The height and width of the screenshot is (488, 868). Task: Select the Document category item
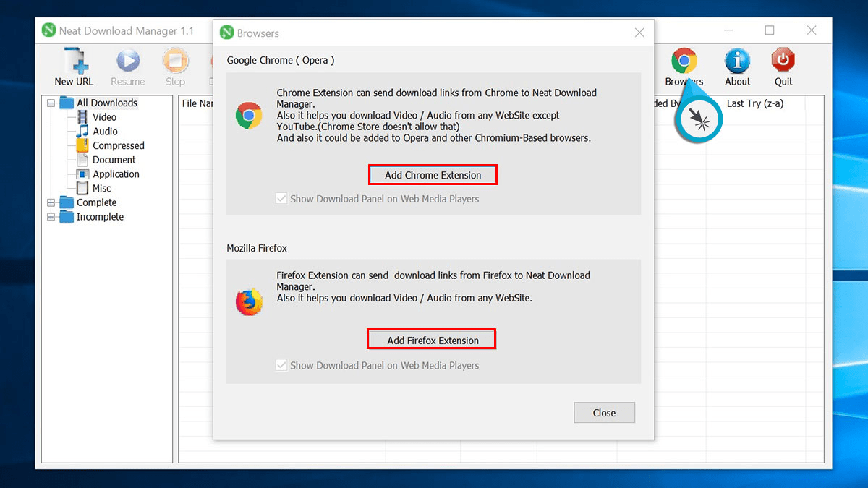click(x=114, y=160)
